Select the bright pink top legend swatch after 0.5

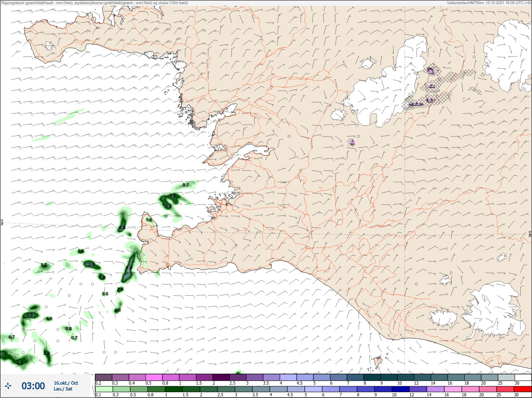tap(154, 377)
